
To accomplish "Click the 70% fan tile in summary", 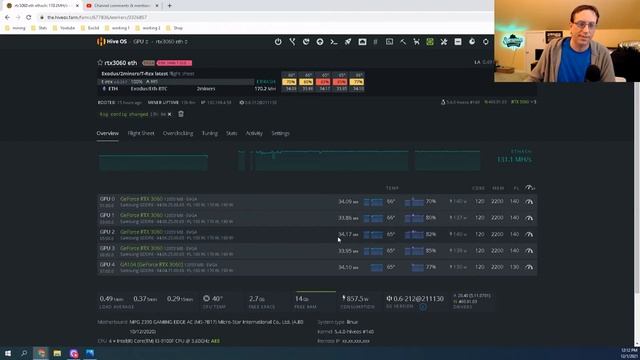I will (289, 82).
